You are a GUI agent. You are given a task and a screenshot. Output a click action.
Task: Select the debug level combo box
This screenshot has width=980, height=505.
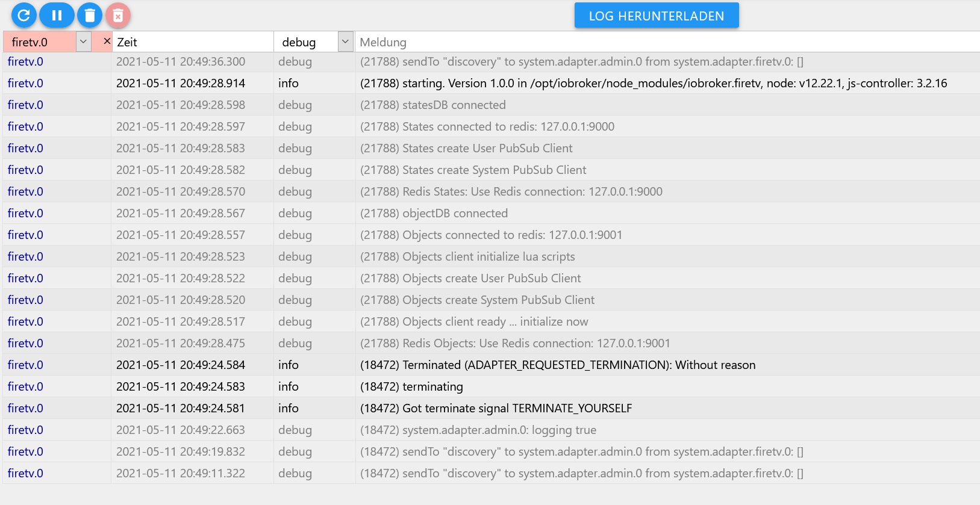(x=314, y=42)
